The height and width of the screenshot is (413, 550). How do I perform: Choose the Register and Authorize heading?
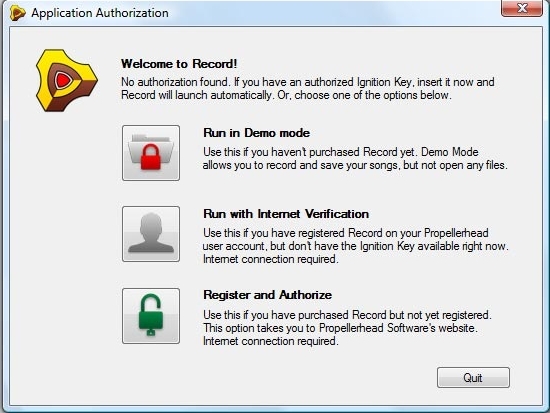point(267,295)
